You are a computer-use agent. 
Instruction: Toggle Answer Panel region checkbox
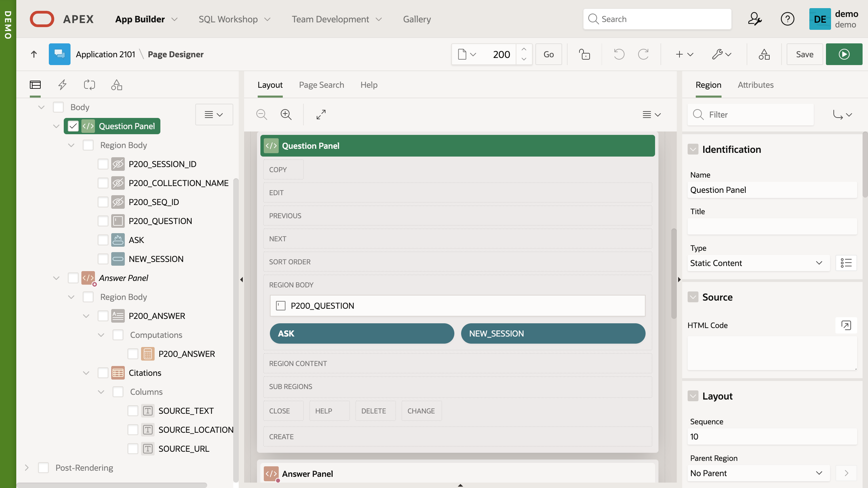tap(72, 278)
